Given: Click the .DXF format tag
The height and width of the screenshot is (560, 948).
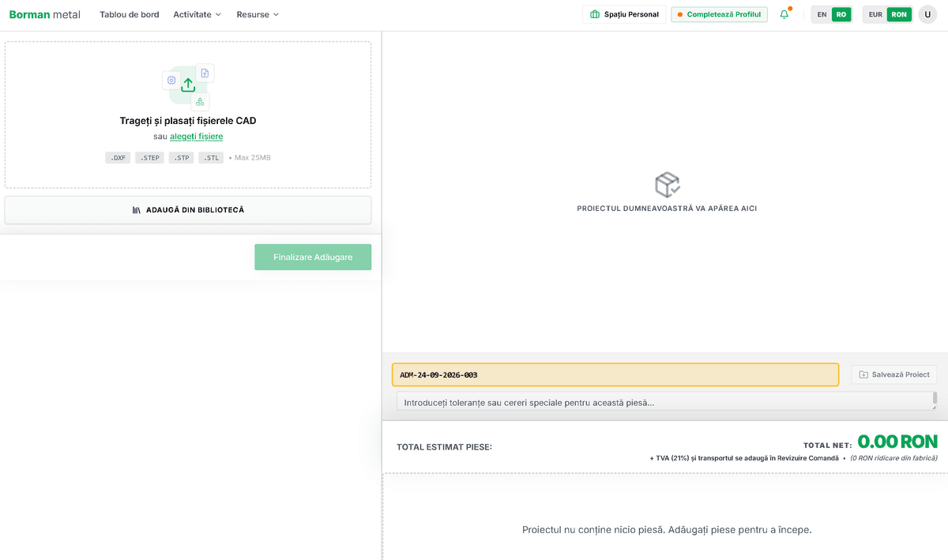Looking at the screenshot, I should click(118, 158).
